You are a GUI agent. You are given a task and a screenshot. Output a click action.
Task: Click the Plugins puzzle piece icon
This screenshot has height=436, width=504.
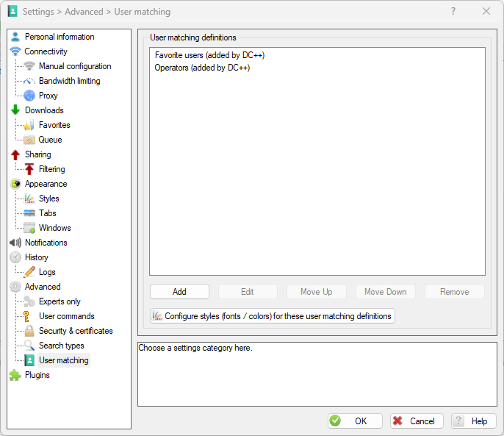coord(15,375)
